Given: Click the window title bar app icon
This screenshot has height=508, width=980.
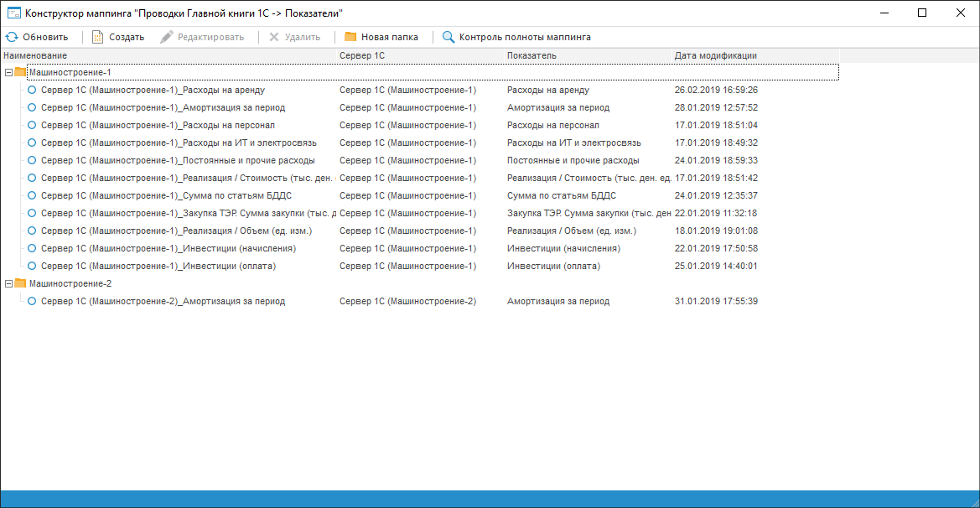Looking at the screenshot, I should click(13, 13).
